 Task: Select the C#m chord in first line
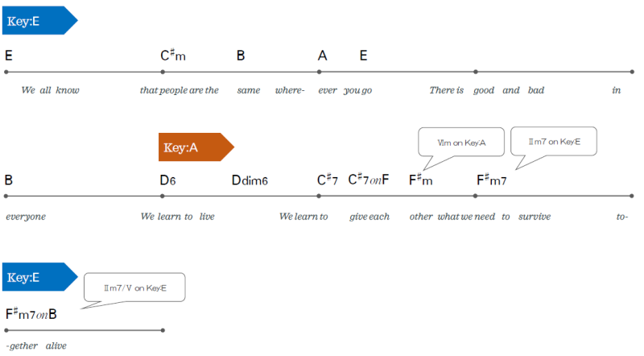click(173, 55)
